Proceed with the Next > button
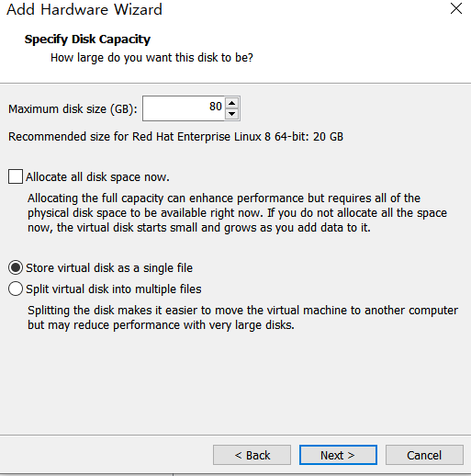The image size is (471, 476). pos(338,455)
